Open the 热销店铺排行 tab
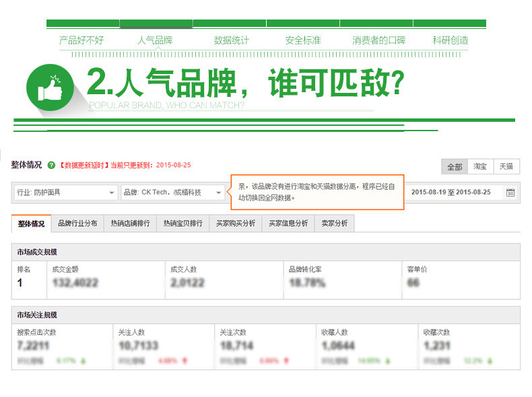532x397 pixels. click(130, 223)
